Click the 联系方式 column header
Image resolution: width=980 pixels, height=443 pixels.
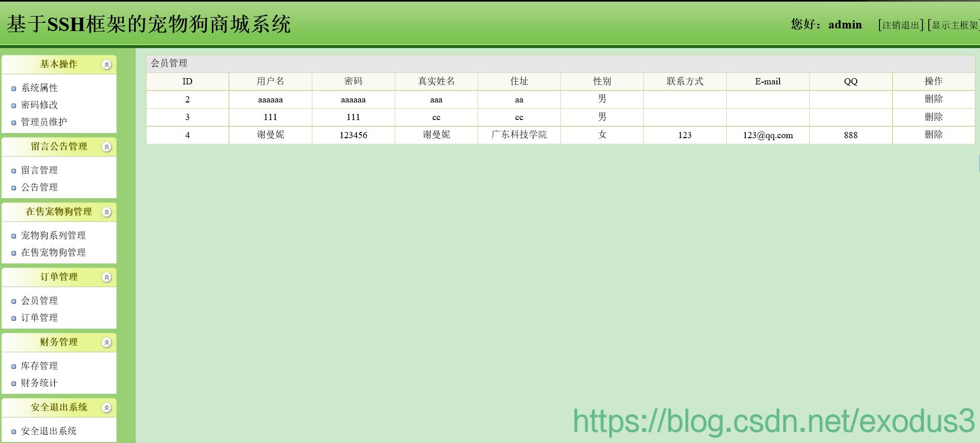[x=685, y=81]
